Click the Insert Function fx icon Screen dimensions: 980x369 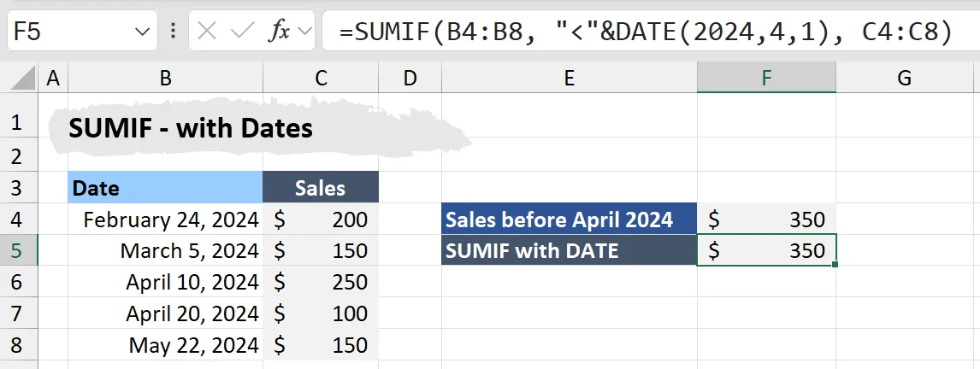coord(280,32)
